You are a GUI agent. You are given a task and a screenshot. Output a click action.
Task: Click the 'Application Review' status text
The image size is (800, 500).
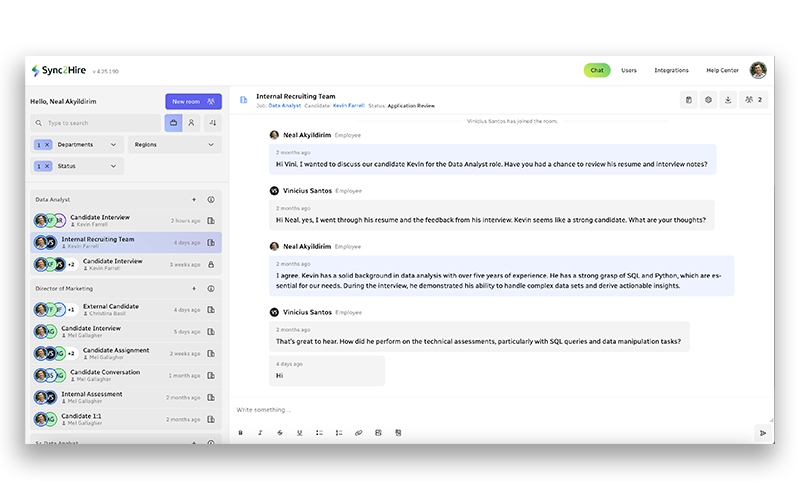(411, 106)
